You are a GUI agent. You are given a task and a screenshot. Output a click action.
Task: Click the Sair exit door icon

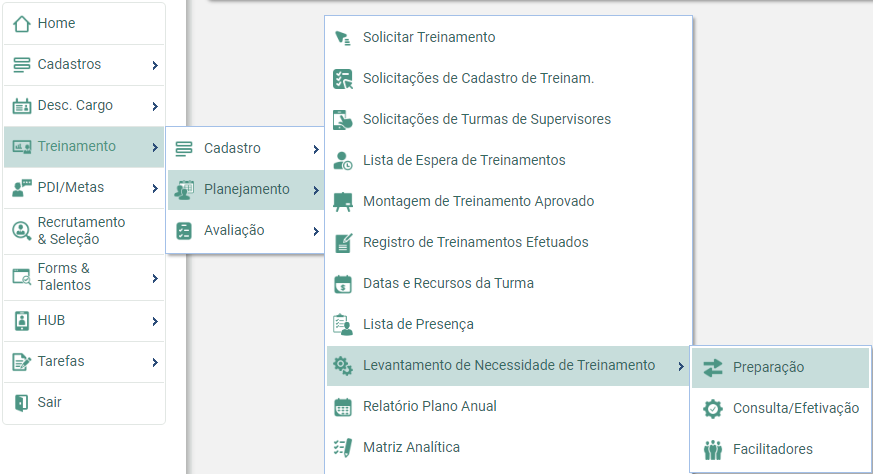22,402
